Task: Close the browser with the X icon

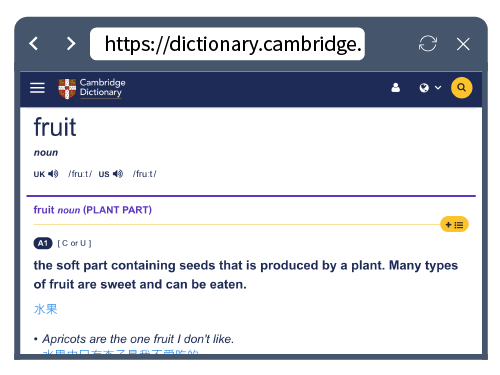Action: (x=463, y=44)
